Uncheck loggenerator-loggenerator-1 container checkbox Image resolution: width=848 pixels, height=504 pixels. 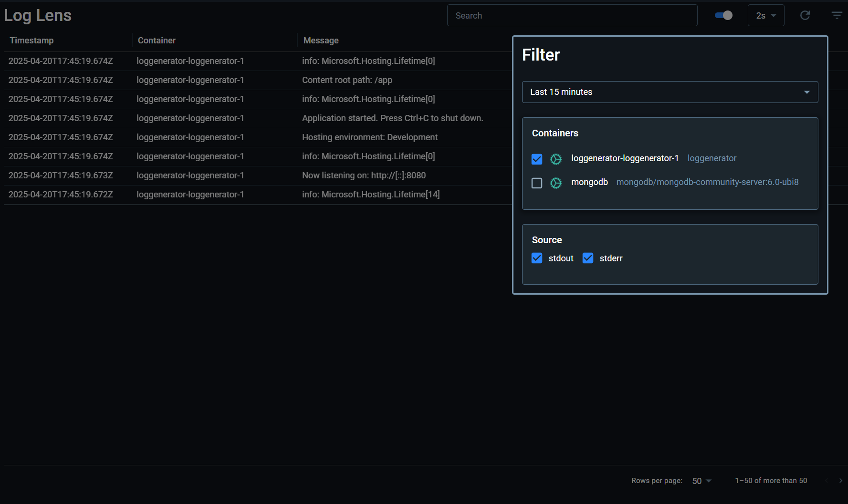pos(537,159)
